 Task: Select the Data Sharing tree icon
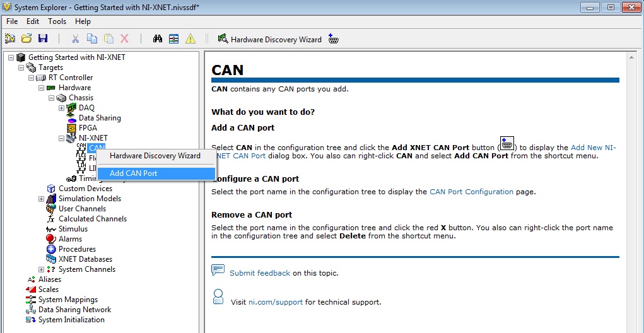pos(72,119)
